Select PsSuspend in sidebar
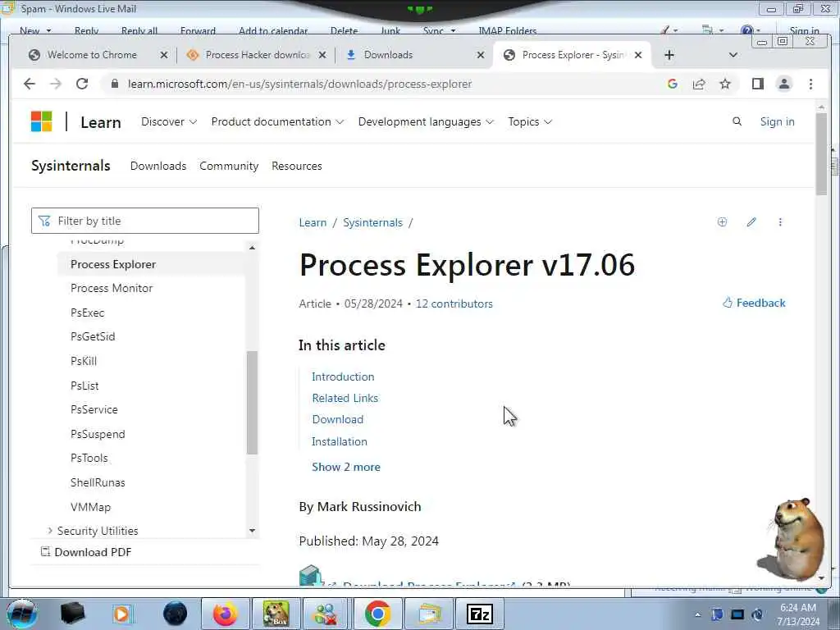 pos(98,434)
